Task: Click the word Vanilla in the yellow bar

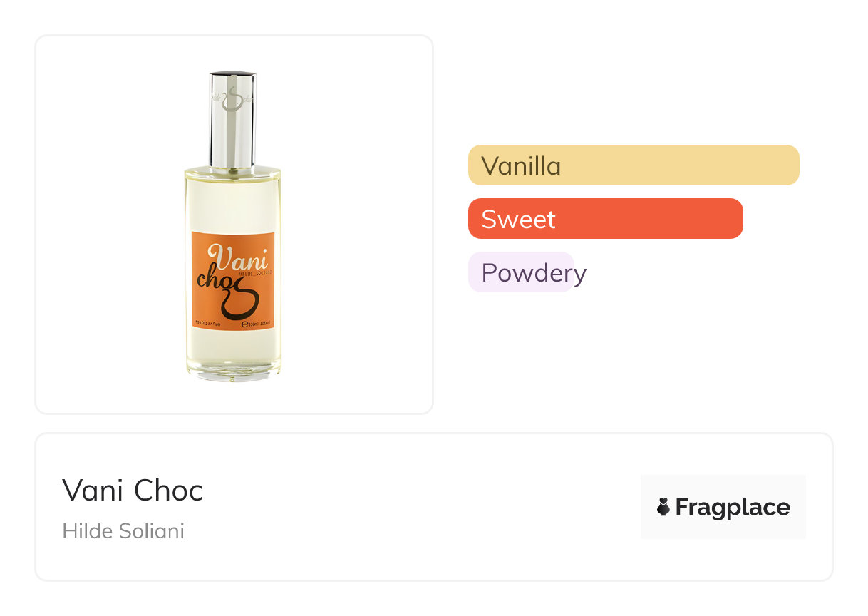Action: [521, 166]
